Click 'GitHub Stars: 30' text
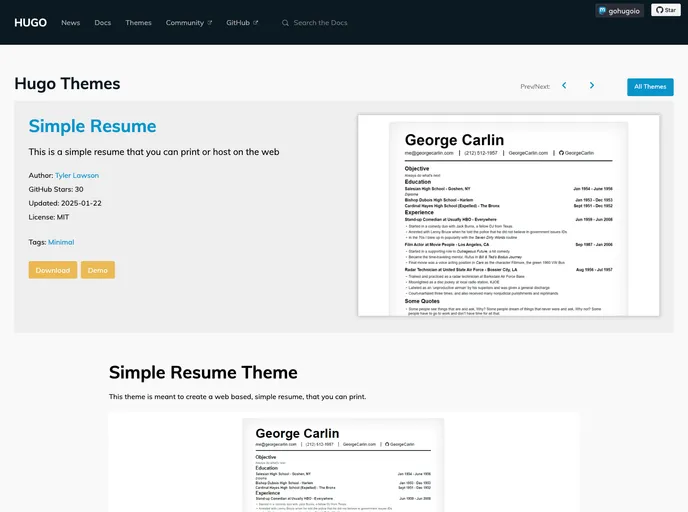The height and width of the screenshot is (512, 688). (56, 190)
